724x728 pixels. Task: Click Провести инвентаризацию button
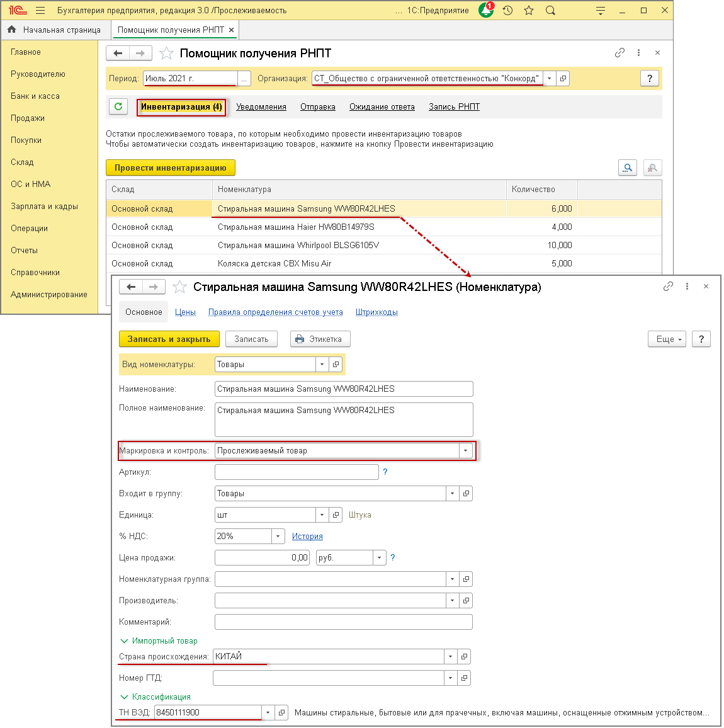pyautogui.click(x=171, y=168)
